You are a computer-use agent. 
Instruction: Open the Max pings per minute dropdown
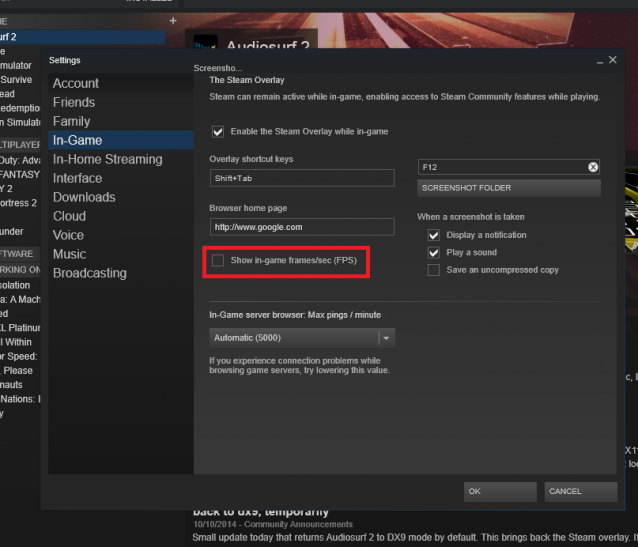point(302,338)
